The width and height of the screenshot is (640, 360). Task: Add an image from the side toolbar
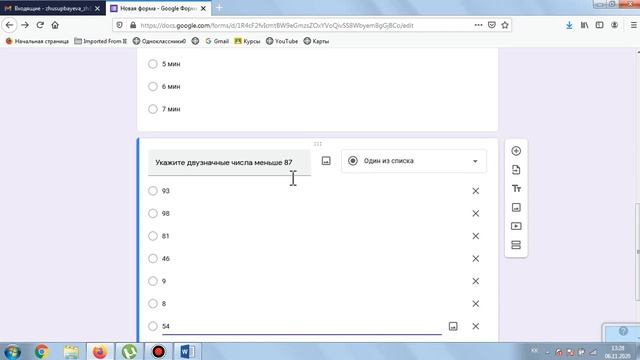pyautogui.click(x=516, y=207)
